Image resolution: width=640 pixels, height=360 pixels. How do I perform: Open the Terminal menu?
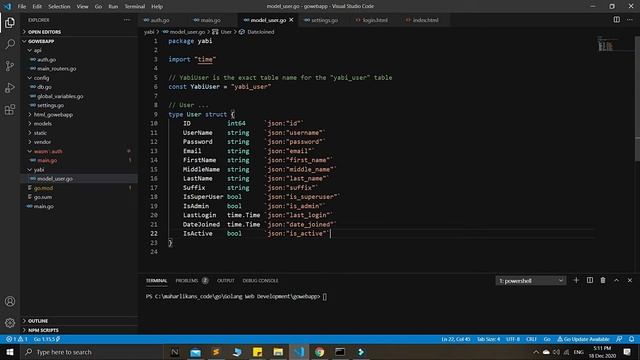pos(135,7)
